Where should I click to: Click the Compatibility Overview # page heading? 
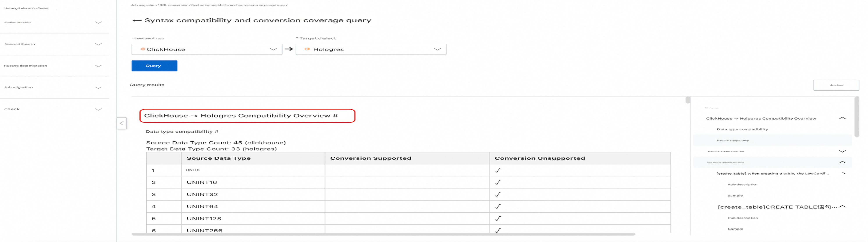241,116
